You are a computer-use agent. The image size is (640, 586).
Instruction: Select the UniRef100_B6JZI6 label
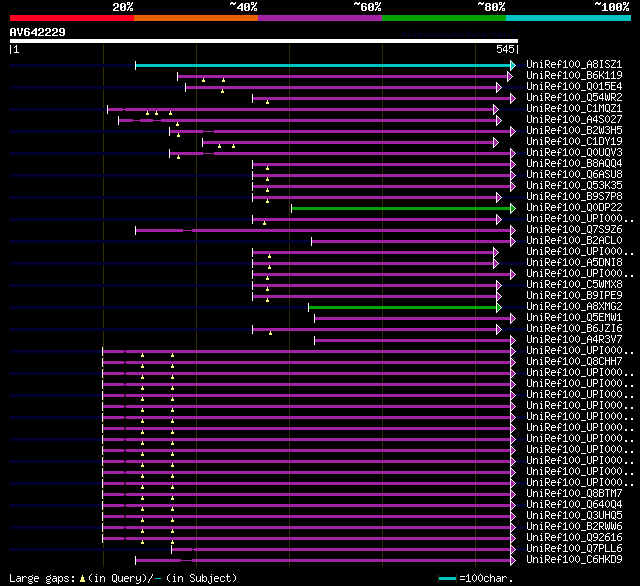(x=574, y=329)
